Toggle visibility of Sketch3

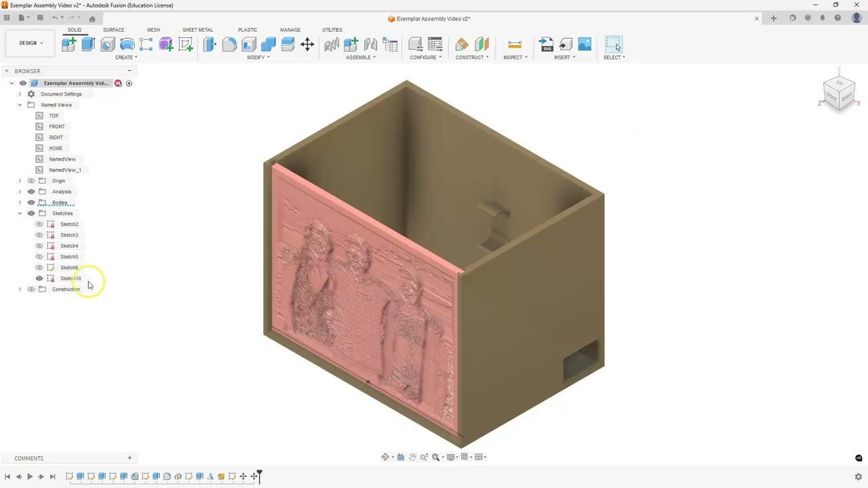point(39,235)
